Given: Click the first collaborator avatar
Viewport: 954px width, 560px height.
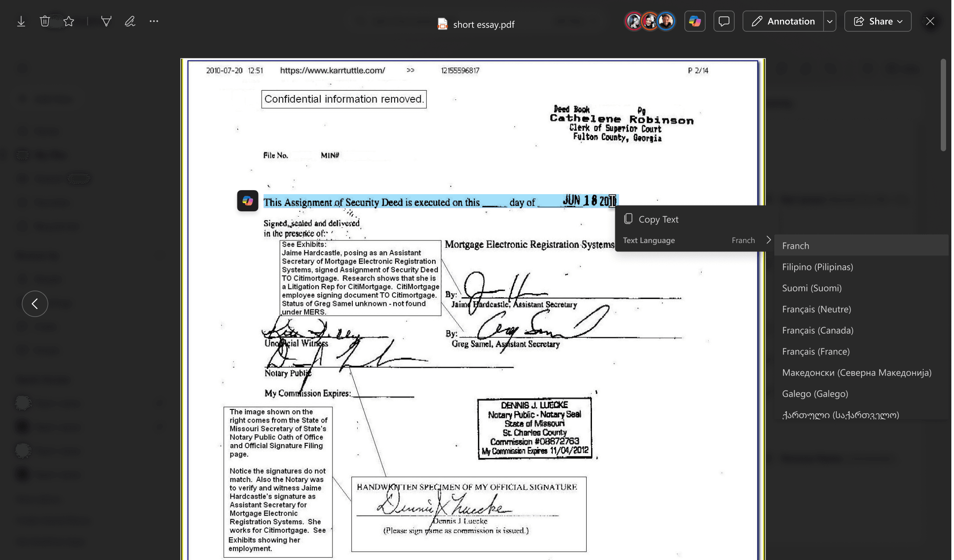Looking at the screenshot, I should click(634, 21).
